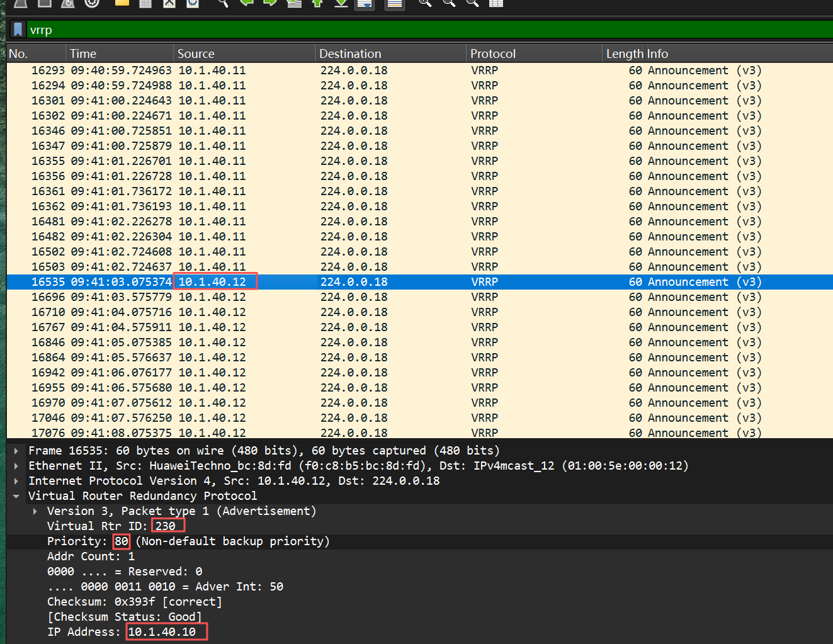This screenshot has width=833, height=644.
Task: Select packet number 16302
Action: [419, 116]
